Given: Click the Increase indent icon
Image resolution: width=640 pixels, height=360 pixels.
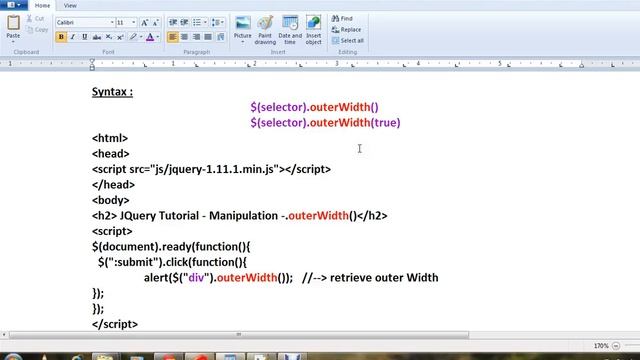Looking at the screenshot, I should pyautogui.click(x=184, y=22).
